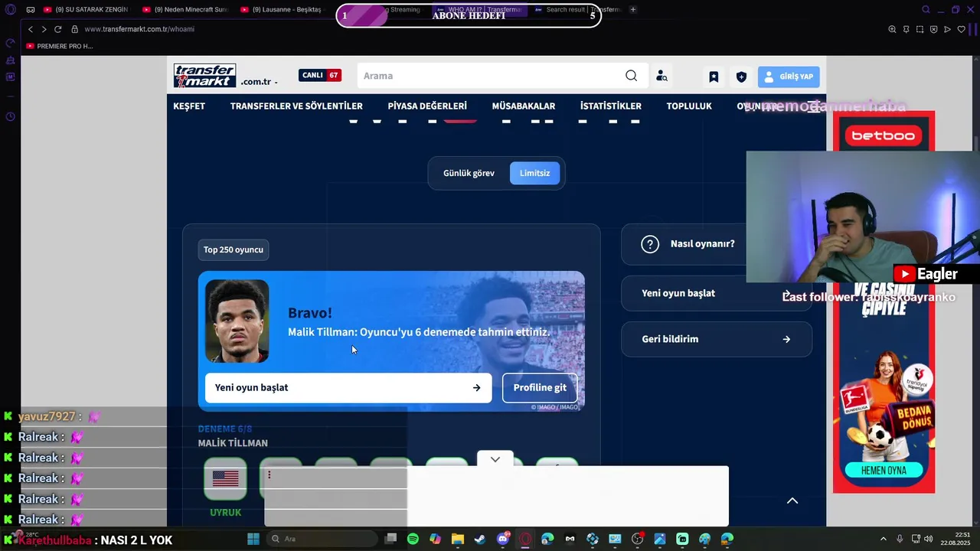Open the .com.tr country dropdown
Screen dimensions: 980x551
pyautogui.click(x=259, y=82)
